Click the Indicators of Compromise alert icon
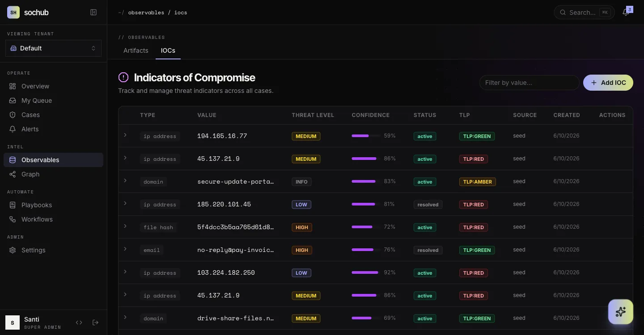644x335 pixels. pos(123,77)
